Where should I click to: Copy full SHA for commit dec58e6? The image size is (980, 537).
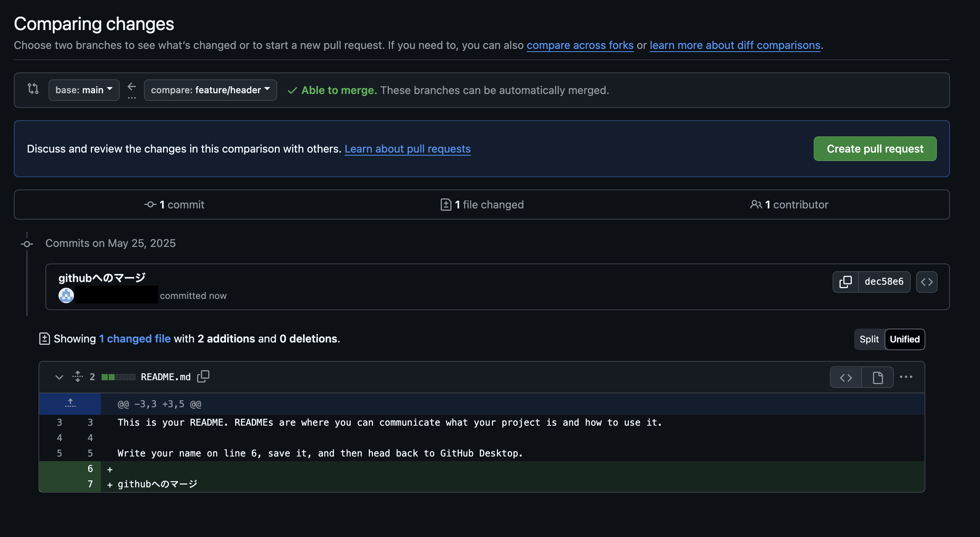tap(845, 282)
